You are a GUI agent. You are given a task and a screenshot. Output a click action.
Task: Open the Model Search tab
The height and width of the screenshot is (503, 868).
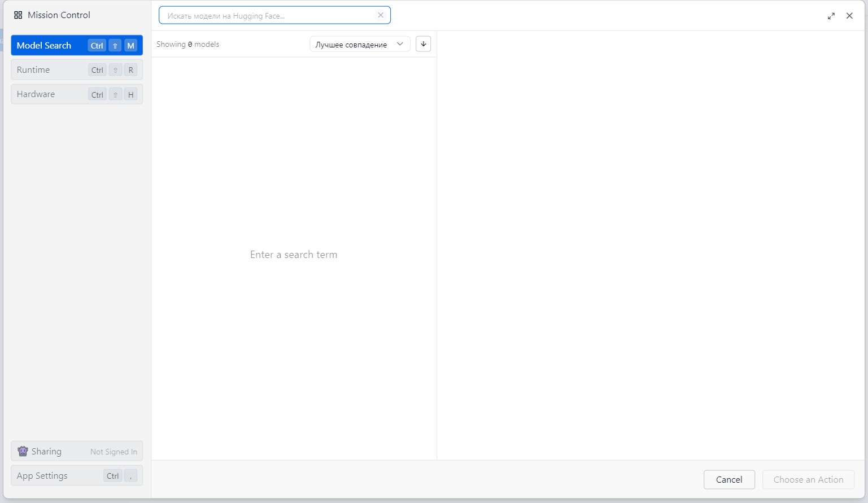pos(77,45)
